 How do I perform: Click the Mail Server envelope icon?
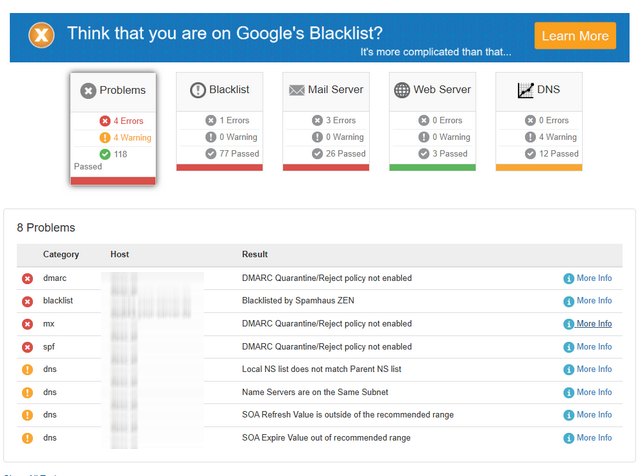[x=296, y=90]
